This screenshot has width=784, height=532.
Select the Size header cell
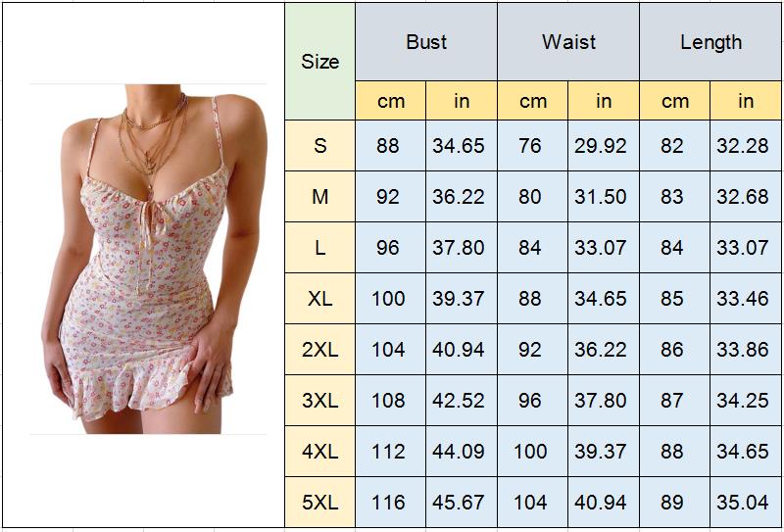[319, 61]
